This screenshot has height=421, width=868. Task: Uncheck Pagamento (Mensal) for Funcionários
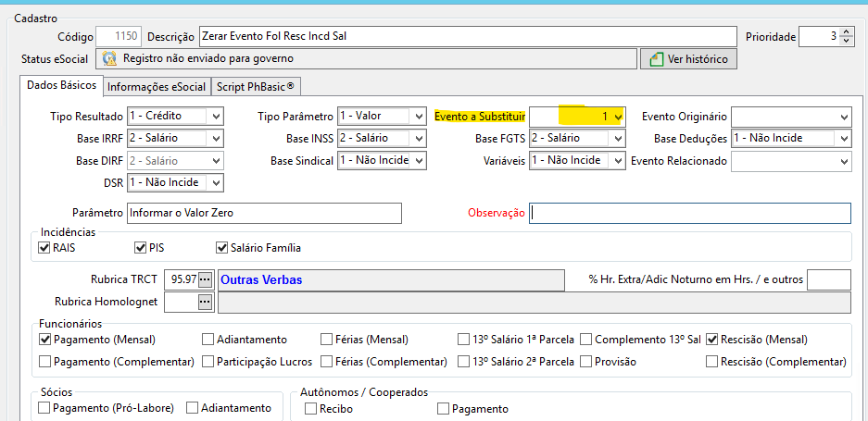[x=44, y=340]
